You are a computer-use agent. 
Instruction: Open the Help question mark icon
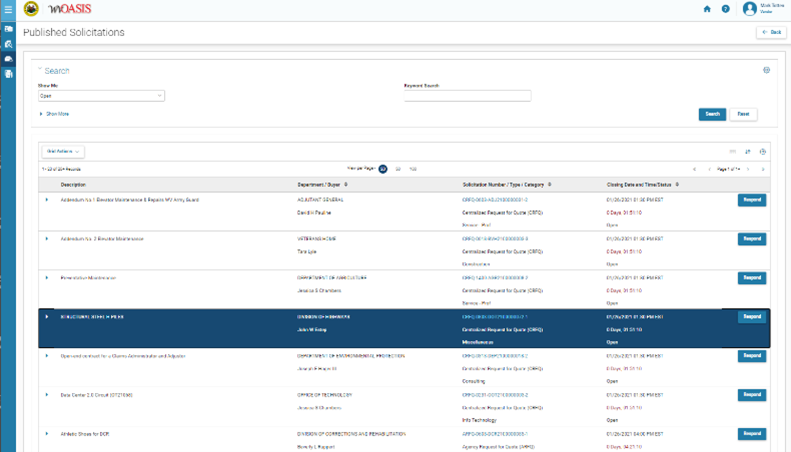coord(726,9)
